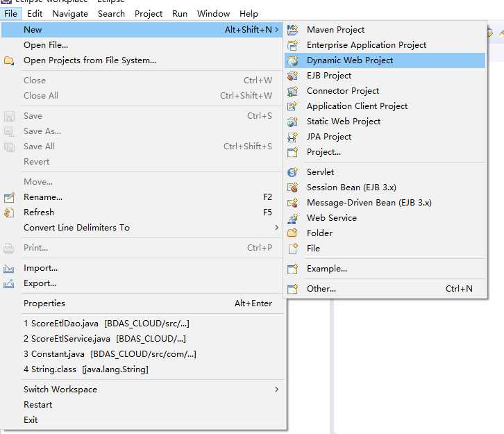504x434 pixels.
Task: Select Import... menu entry
Action: [143, 268]
